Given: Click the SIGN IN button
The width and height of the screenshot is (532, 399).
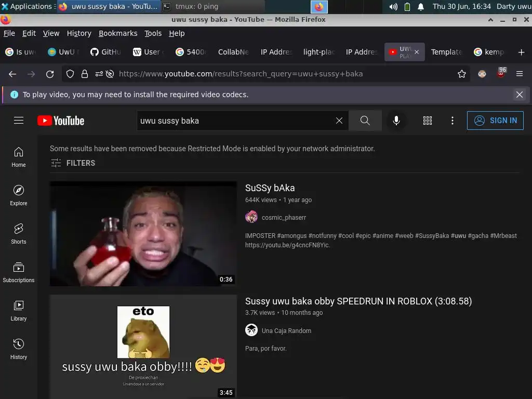Looking at the screenshot, I should 495,121.
